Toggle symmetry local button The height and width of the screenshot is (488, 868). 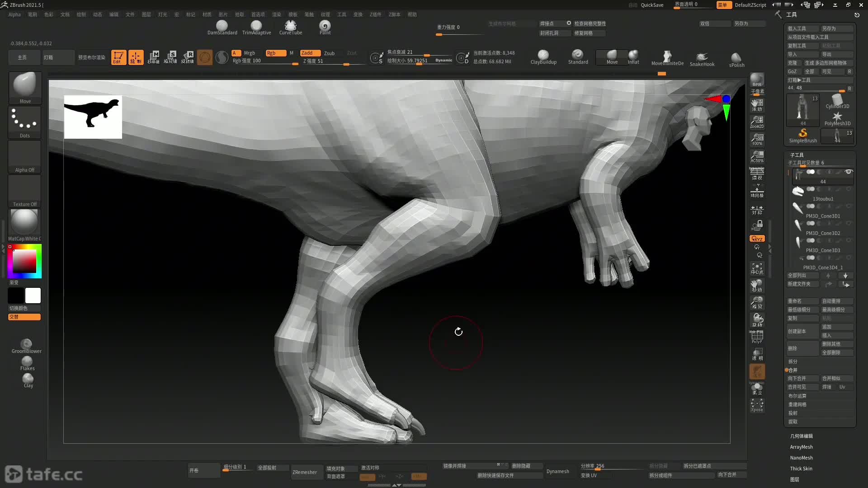[x=757, y=210]
